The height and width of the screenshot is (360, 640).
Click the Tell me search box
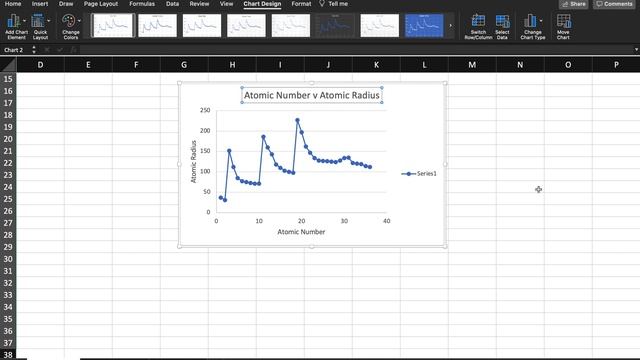point(333,4)
